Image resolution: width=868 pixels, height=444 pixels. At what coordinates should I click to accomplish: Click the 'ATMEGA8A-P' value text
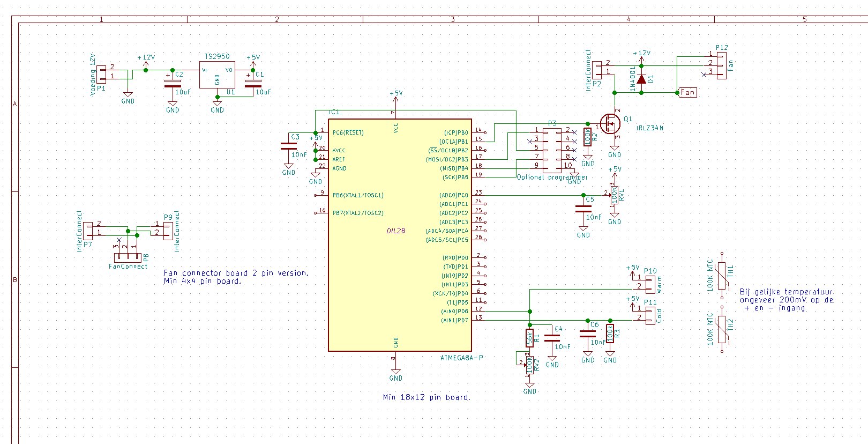(x=462, y=358)
